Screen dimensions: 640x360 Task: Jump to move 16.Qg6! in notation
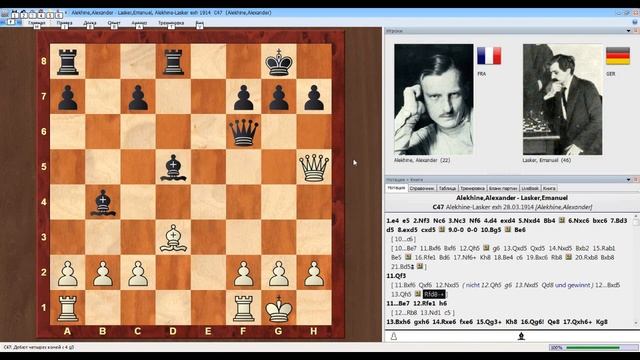coord(533,322)
